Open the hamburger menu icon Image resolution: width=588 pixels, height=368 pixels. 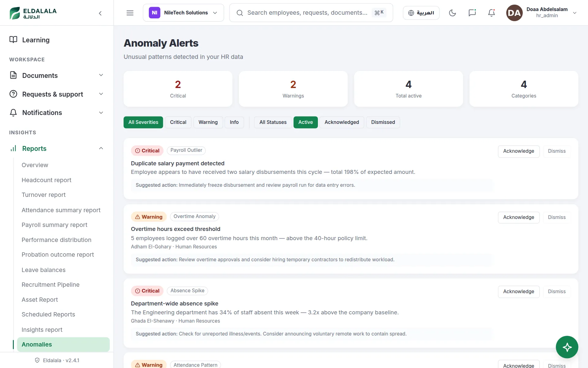(130, 13)
